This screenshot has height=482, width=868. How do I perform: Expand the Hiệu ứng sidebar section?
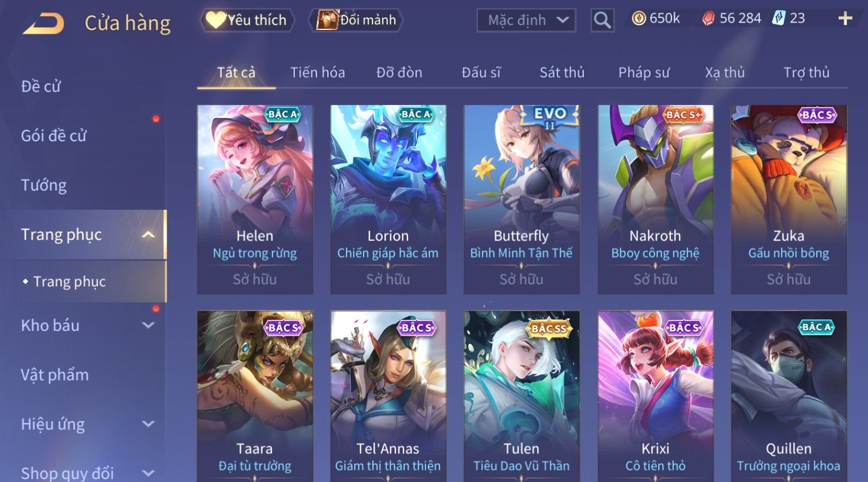148,424
